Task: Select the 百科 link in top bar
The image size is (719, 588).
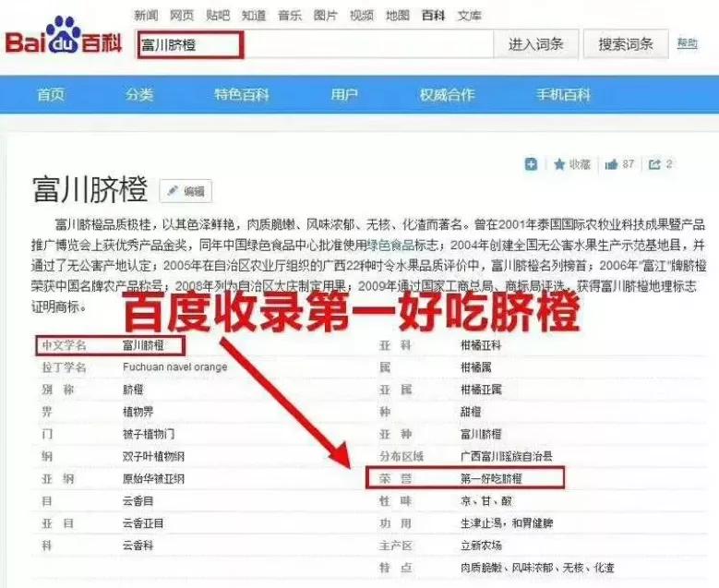Action: tap(433, 16)
